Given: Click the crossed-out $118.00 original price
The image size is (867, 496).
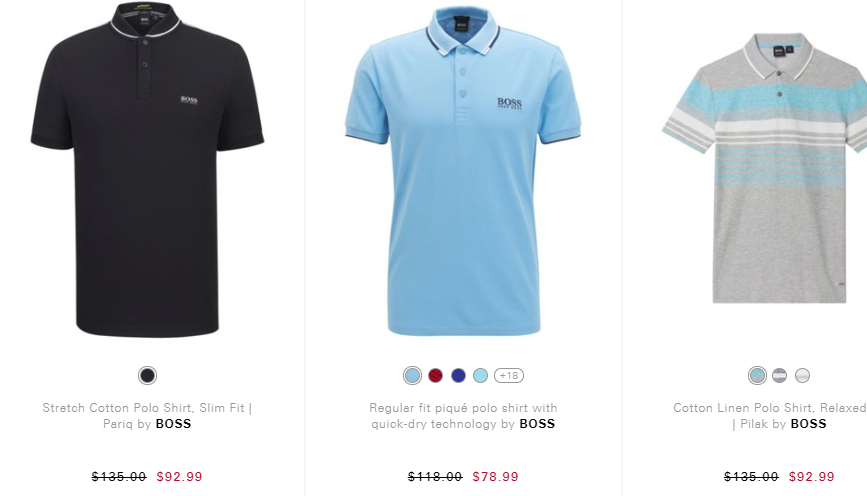Looking at the screenshot, I should (x=435, y=477).
